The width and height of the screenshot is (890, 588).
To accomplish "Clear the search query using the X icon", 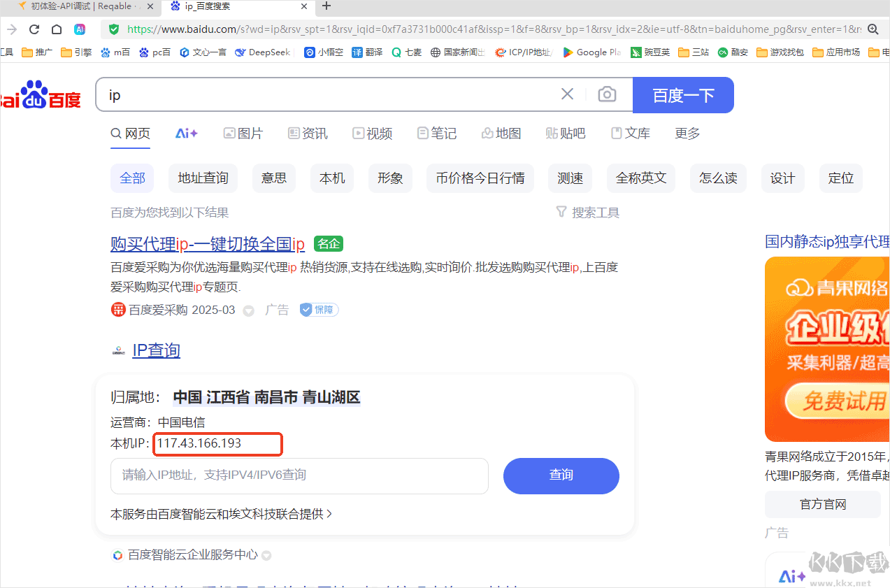I will pyautogui.click(x=567, y=94).
